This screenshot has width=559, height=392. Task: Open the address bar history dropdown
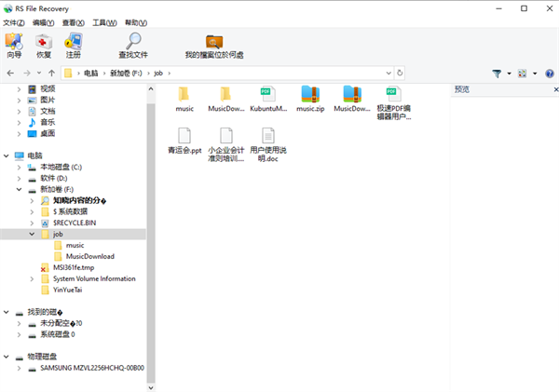tap(389, 73)
